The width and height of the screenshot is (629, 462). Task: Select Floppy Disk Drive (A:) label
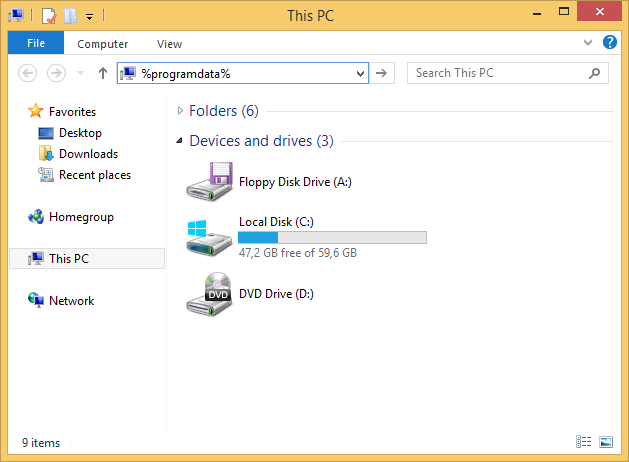point(295,182)
